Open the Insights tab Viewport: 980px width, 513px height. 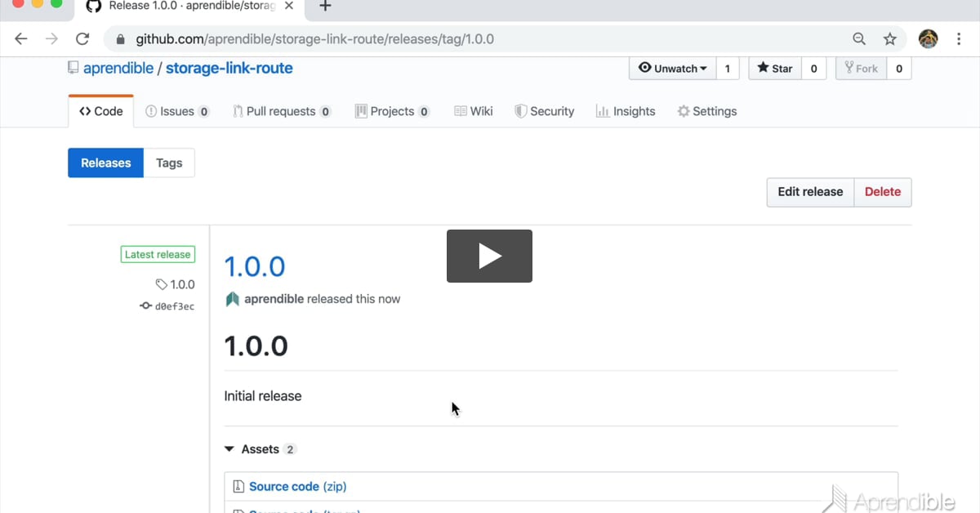626,111
